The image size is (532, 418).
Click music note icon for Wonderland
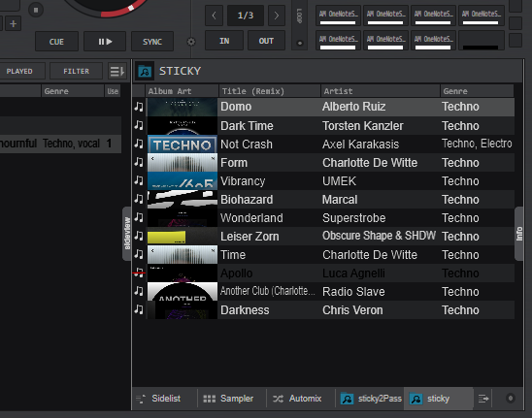tap(139, 217)
